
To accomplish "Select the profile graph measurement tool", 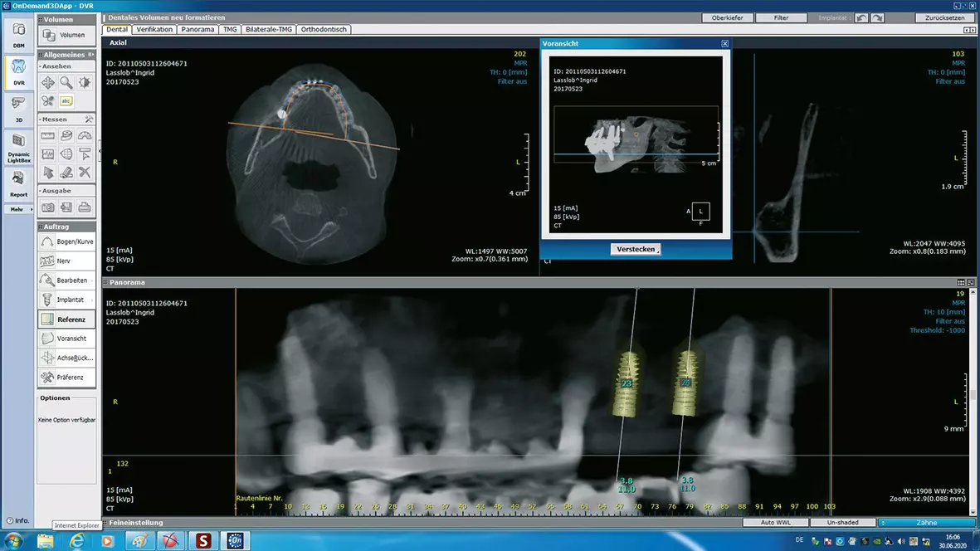I will [48, 154].
